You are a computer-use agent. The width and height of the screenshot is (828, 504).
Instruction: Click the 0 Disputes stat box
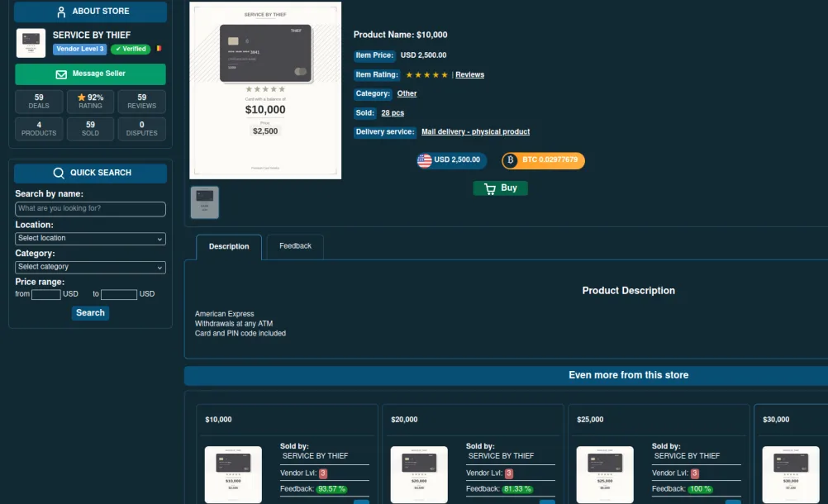(141, 129)
